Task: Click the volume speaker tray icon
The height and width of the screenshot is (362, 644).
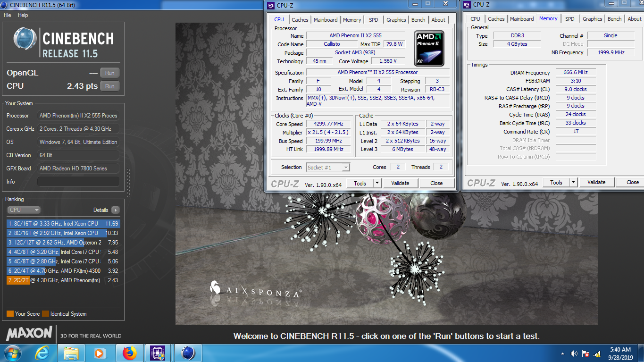Action: (574, 353)
